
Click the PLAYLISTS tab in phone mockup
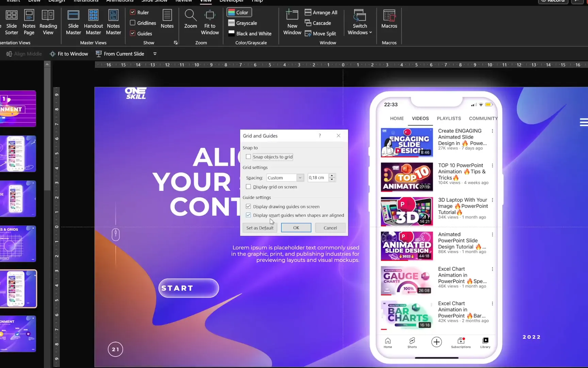(449, 119)
